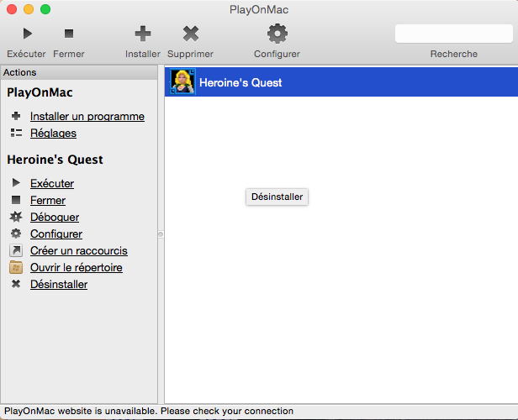518x420 pixels.
Task: Click the green zoom window button
Action: (x=45, y=9)
